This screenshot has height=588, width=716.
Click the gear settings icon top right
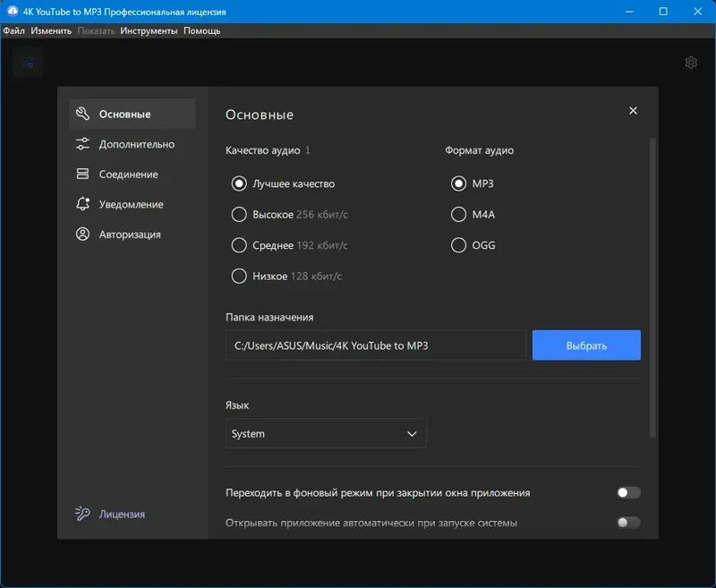pyautogui.click(x=691, y=62)
